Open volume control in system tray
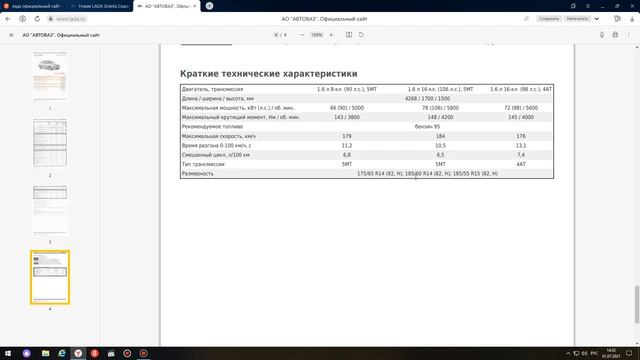 (584, 353)
